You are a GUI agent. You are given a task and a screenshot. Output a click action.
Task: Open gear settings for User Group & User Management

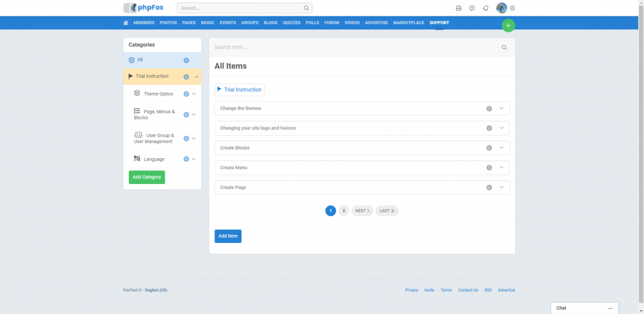click(x=186, y=139)
